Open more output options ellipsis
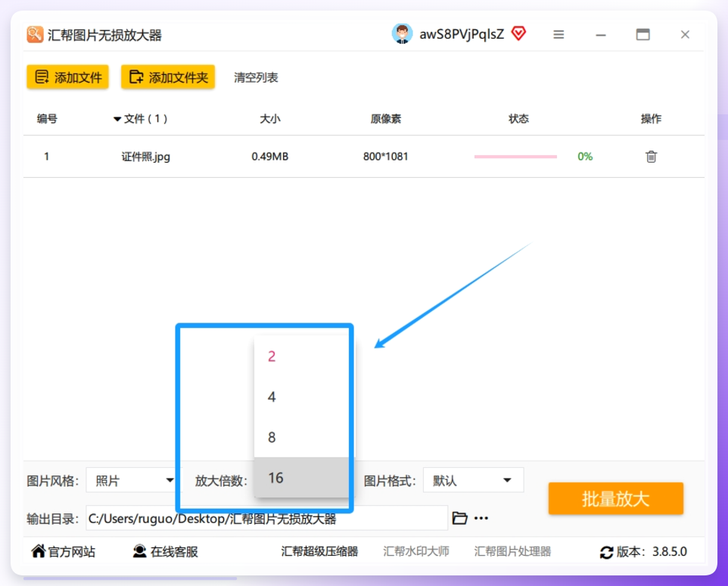Screen dimensions: 728x586 coord(481,518)
